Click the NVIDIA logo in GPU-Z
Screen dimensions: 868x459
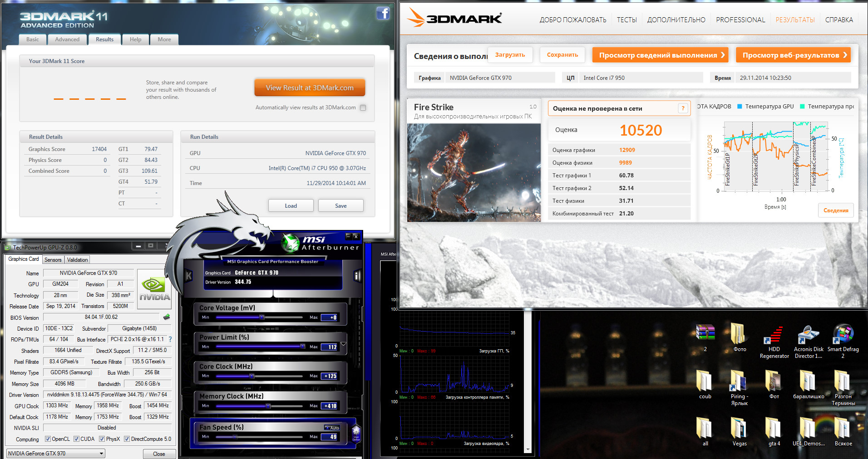point(154,289)
